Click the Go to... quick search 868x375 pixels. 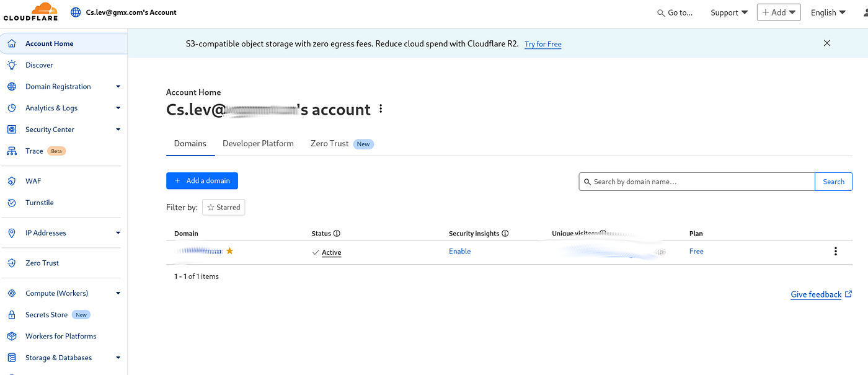(x=675, y=12)
